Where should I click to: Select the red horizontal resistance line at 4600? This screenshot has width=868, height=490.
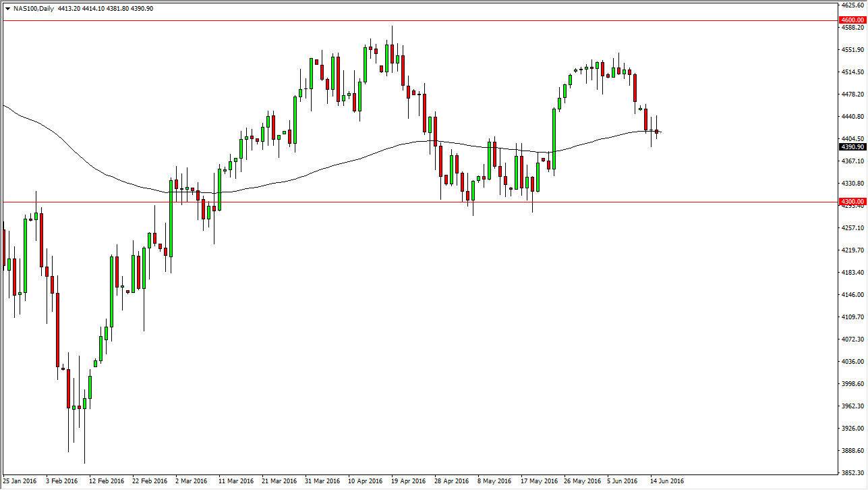(405, 21)
